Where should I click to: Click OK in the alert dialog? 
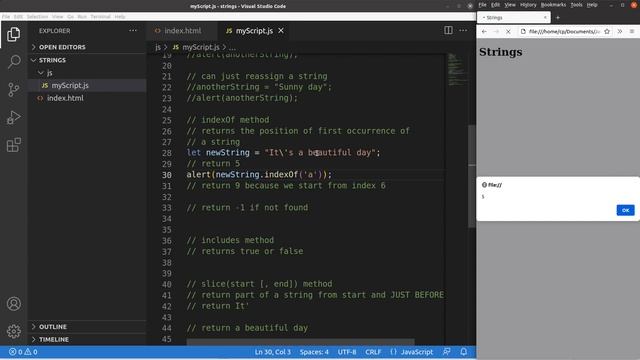coord(625,210)
